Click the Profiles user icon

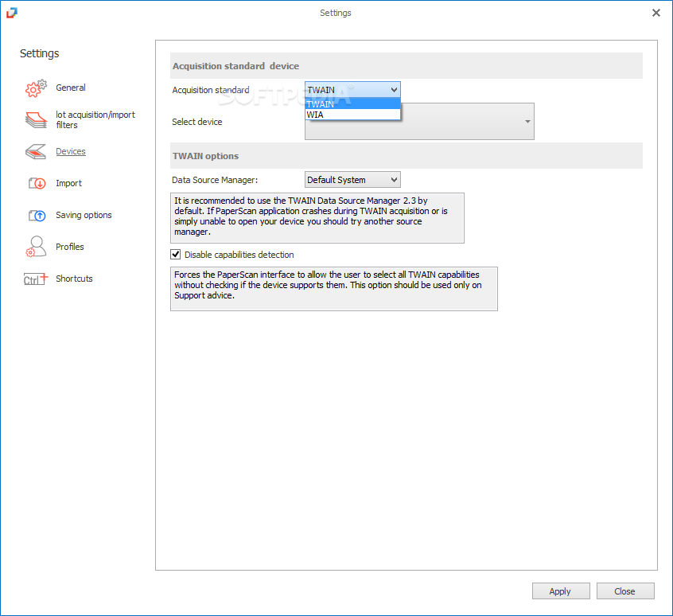click(x=36, y=247)
